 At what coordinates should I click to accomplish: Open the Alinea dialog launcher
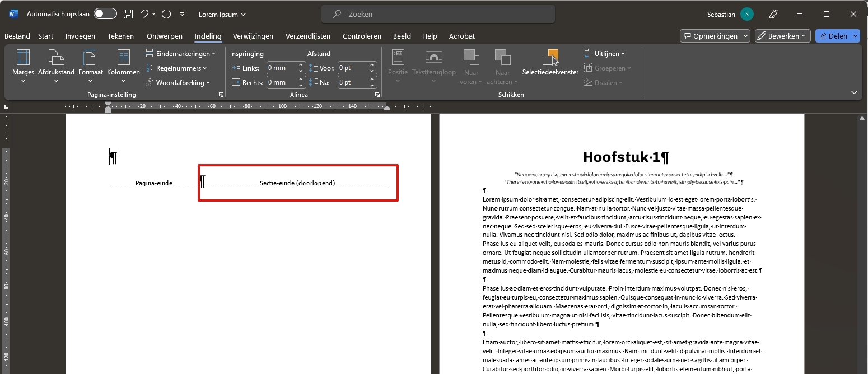tap(377, 95)
